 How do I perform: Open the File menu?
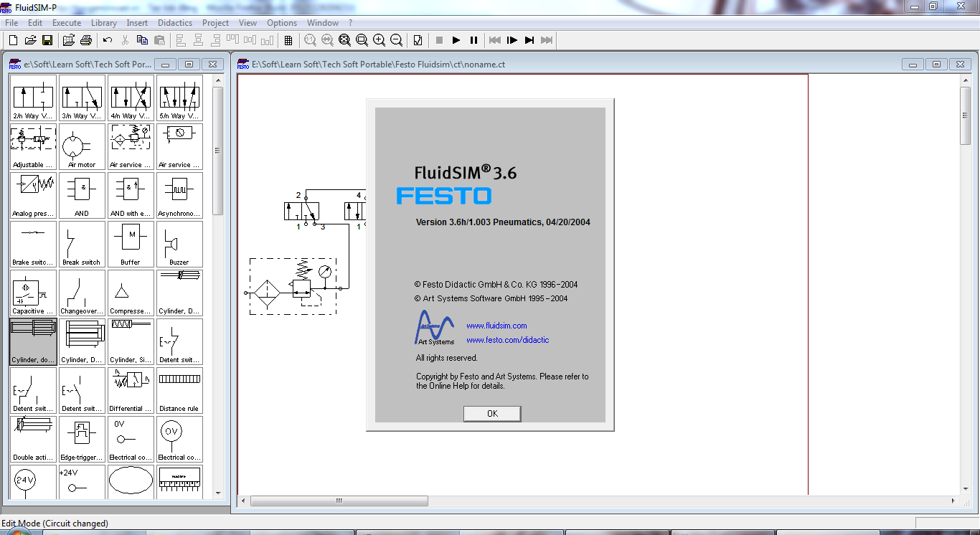[11, 23]
